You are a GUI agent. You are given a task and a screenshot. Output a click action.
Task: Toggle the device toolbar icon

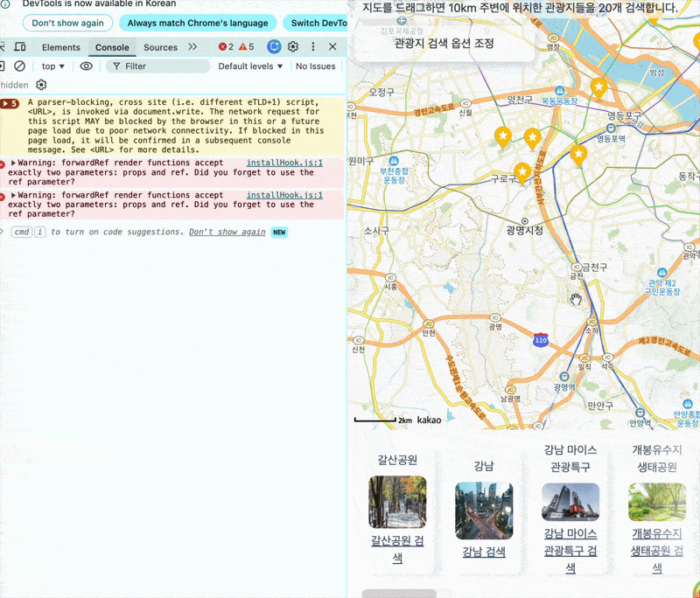[x=19, y=47]
